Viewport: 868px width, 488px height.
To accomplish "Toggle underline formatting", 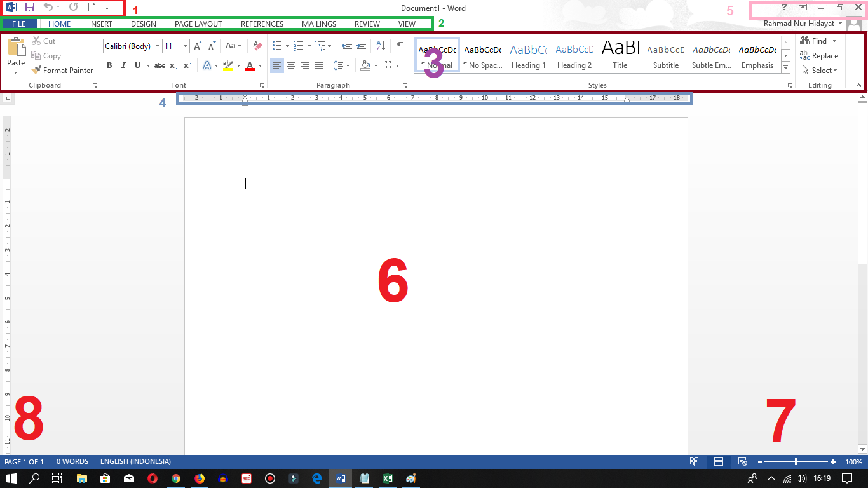I will [137, 65].
